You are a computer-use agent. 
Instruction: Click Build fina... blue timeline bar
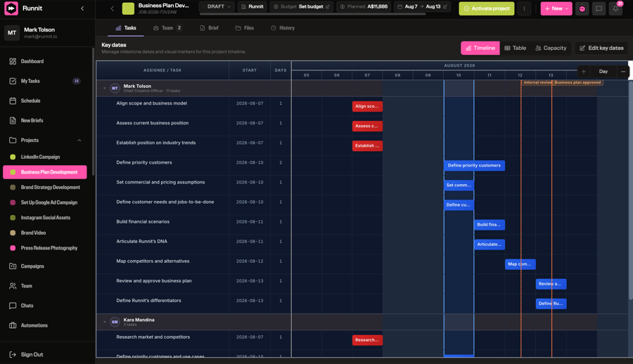coord(490,225)
